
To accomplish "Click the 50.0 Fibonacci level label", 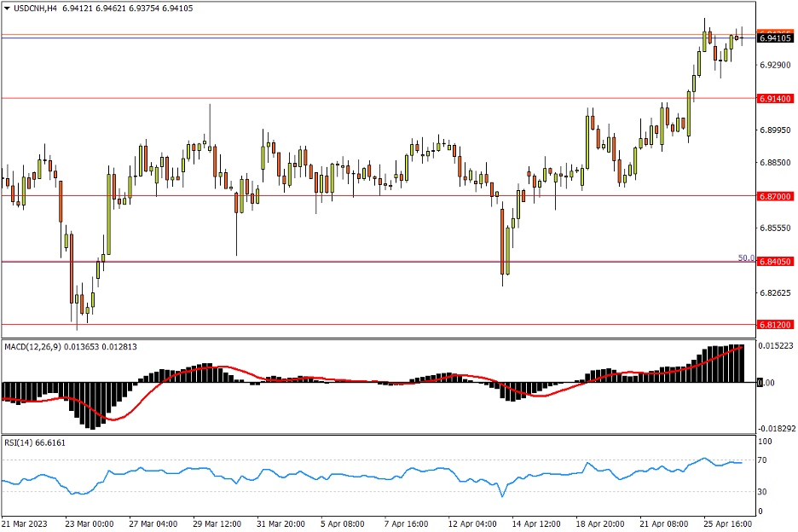I will tap(745, 257).
